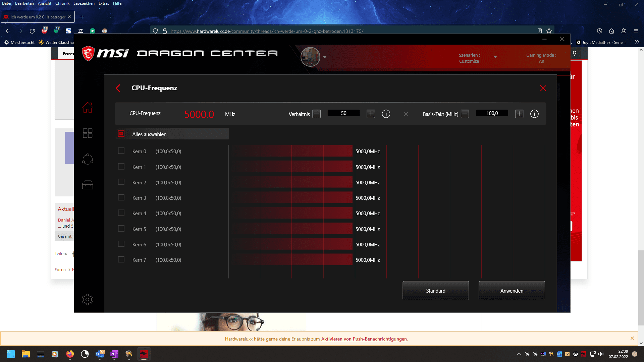Open the Lesezeichen menu in Firefox
644x362 pixels.
tap(84, 3)
